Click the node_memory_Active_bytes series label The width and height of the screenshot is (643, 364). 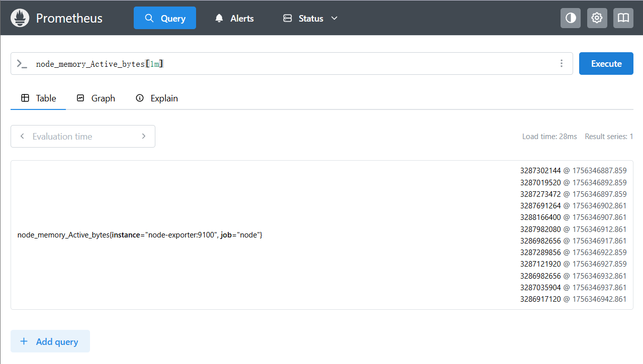(x=140, y=235)
